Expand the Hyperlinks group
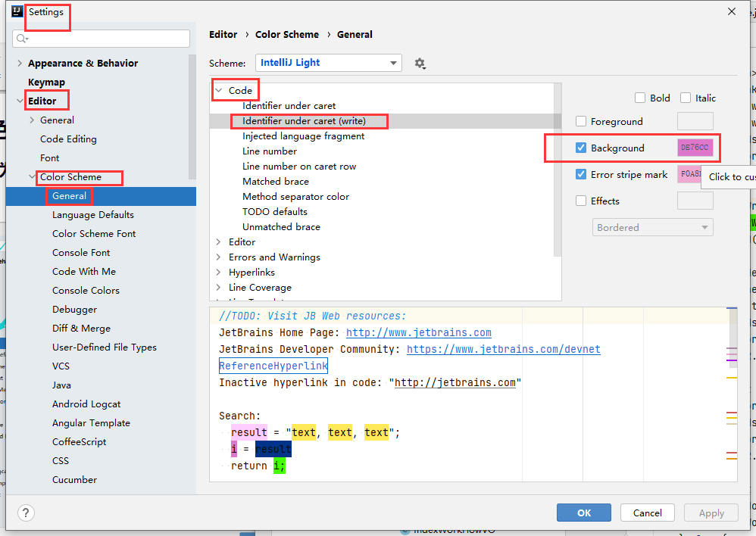 click(218, 273)
